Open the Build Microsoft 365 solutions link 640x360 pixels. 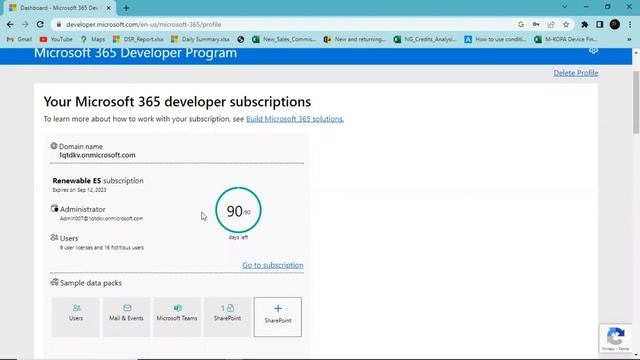[295, 119]
